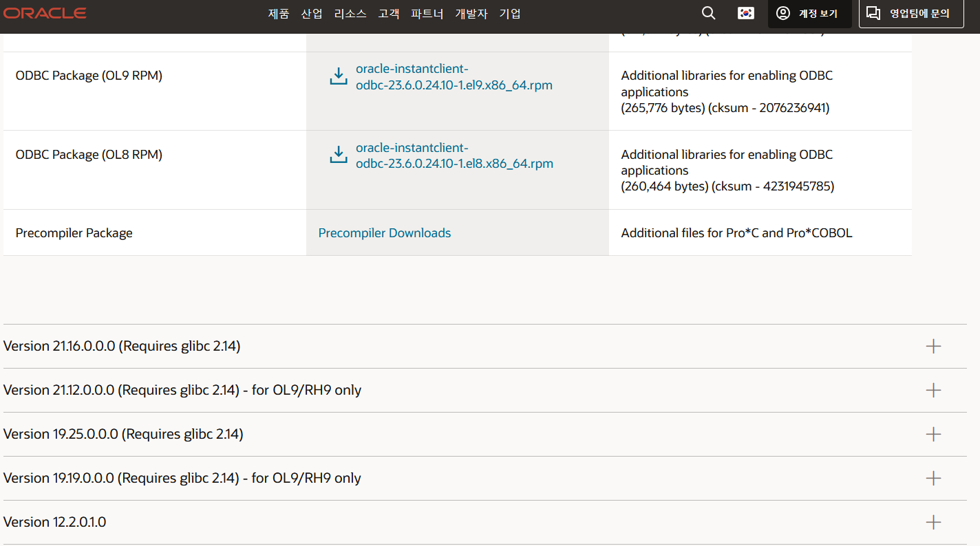Expand Version 21.12.0.0.0 for OL9/RH9 plus icon
Image resolution: width=980 pixels, height=546 pixels.
pos(933,390)
